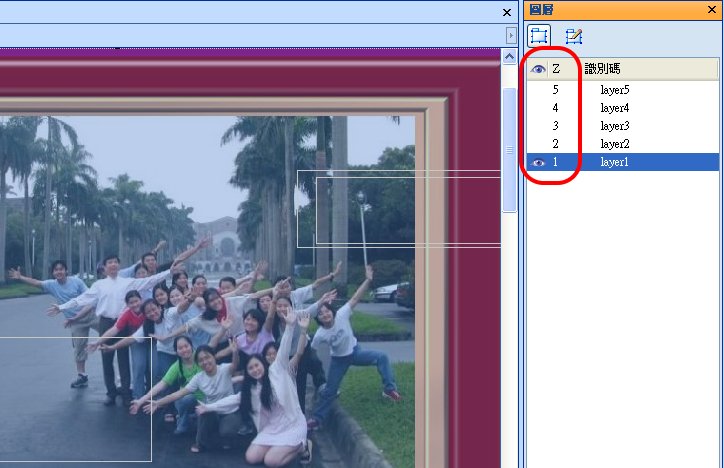Select layer4 in the layers list
Screen dimensions: 724x468
614,108
